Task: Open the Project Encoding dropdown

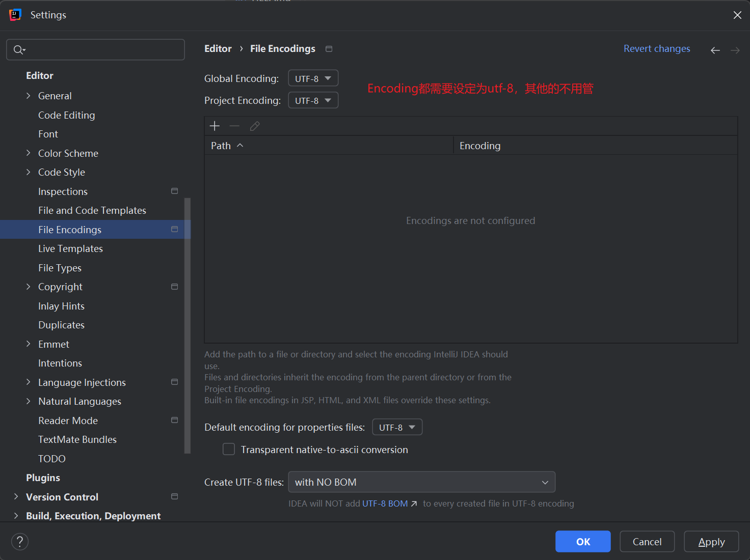Action: point(313,100)
